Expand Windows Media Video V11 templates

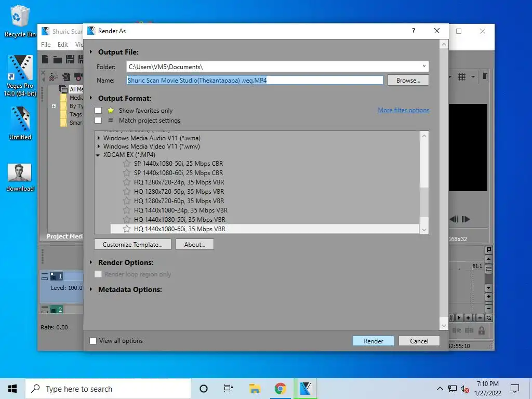[x=98, y=146]
